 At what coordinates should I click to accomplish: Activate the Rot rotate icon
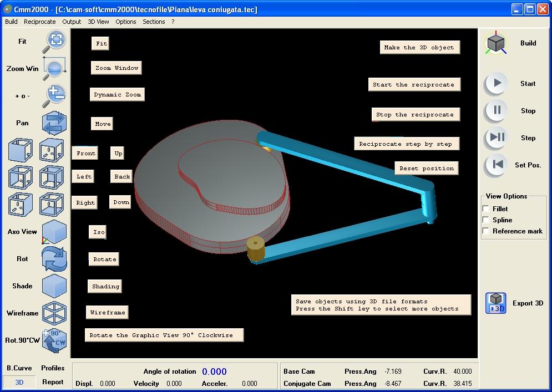coord(54,259)
